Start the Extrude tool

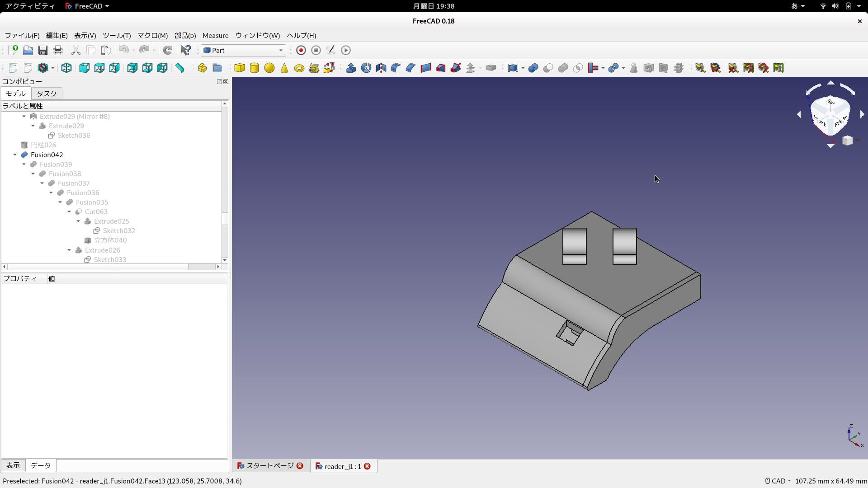(x=351, y=68)
